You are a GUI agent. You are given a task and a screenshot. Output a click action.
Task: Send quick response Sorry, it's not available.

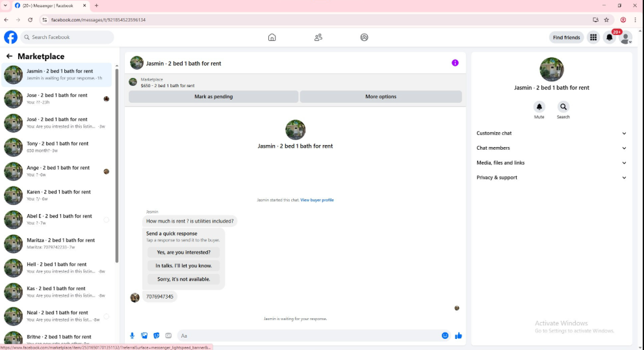coord(184,279)
